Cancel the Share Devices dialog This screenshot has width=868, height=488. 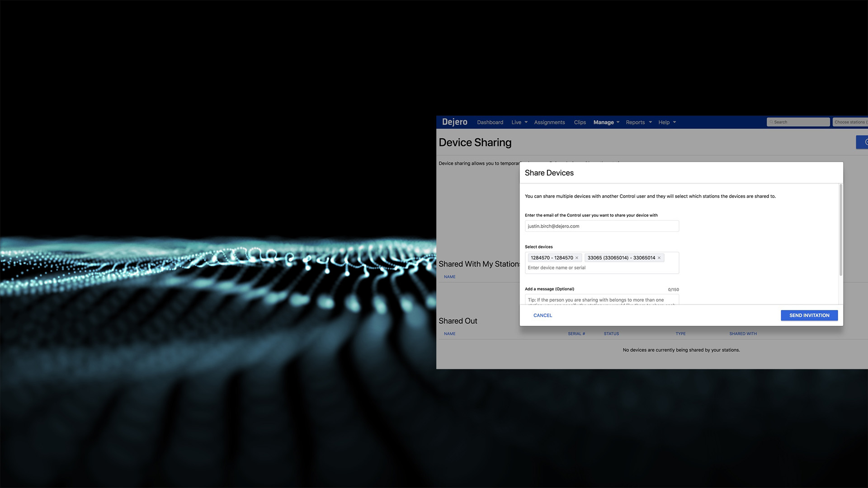click(x=542, y=315)
